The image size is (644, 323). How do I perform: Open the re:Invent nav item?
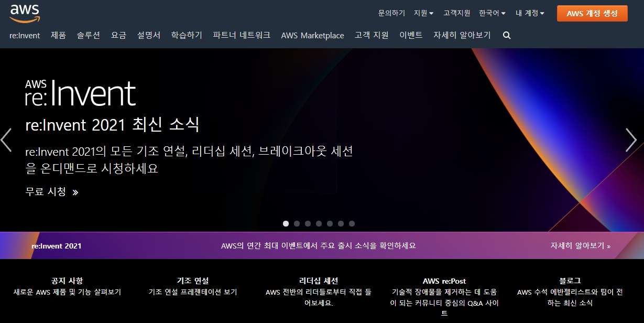25,36
